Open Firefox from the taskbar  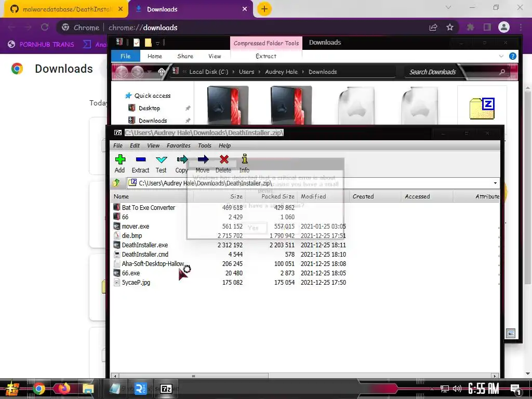64,389
